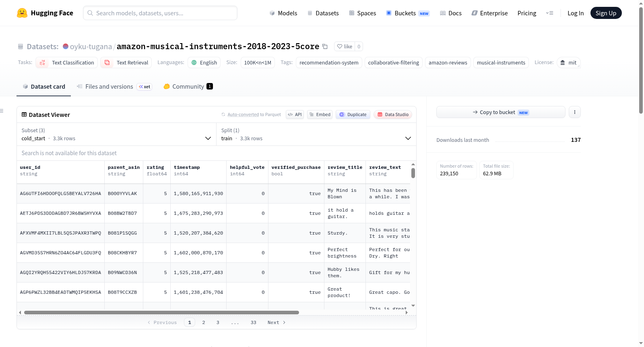Open the Enterprise page
The image size is (644, 347).
coord(489,13)
